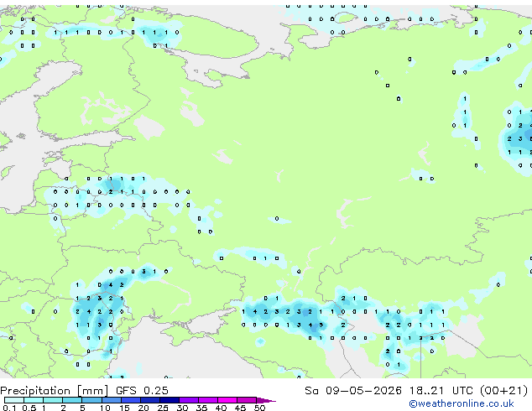This screenshot has height=411, width=532.
Task: Click the '18..21 UTC' time range text
Action: click(x=441, y=391)
